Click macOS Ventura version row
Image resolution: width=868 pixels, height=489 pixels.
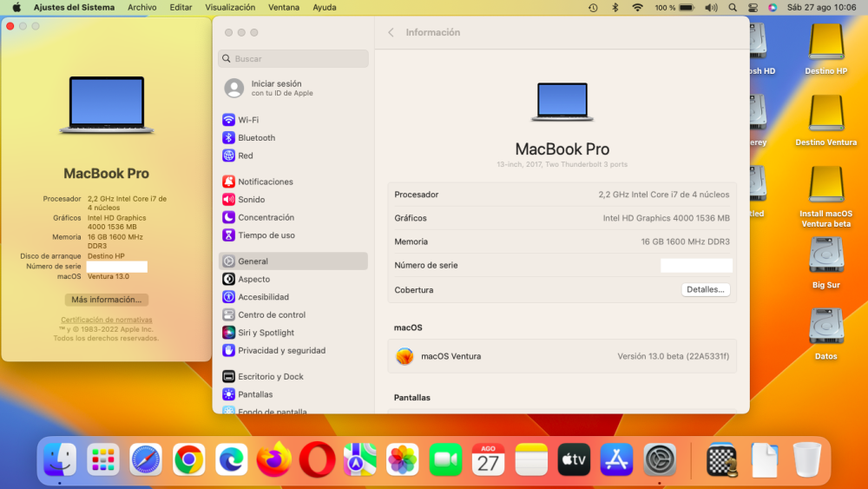(562, 356)
